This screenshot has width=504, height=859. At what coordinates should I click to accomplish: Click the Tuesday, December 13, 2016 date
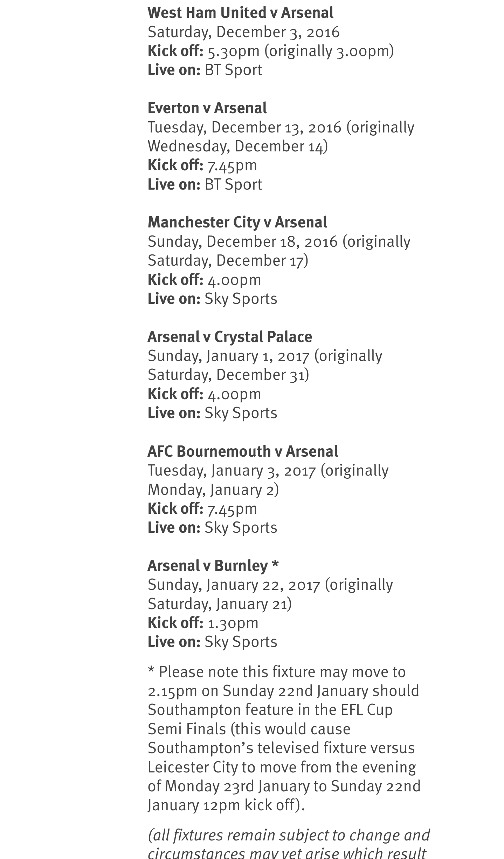point(244,127)
